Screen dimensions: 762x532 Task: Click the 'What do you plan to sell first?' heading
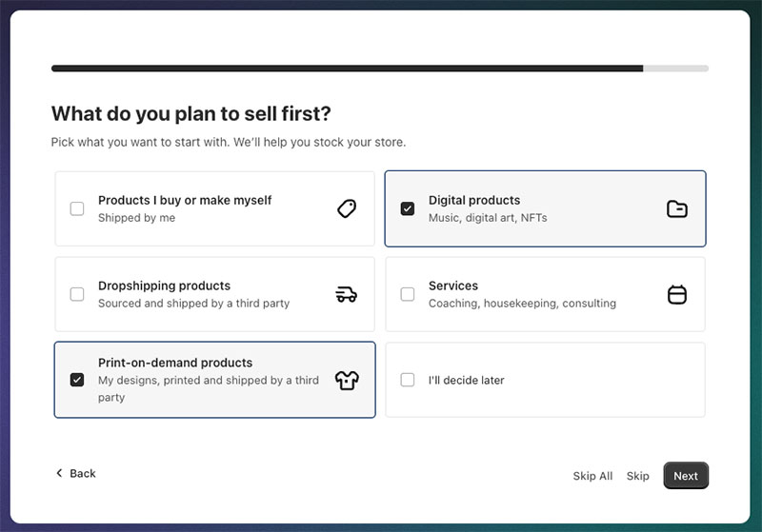(x=190, y=114)
